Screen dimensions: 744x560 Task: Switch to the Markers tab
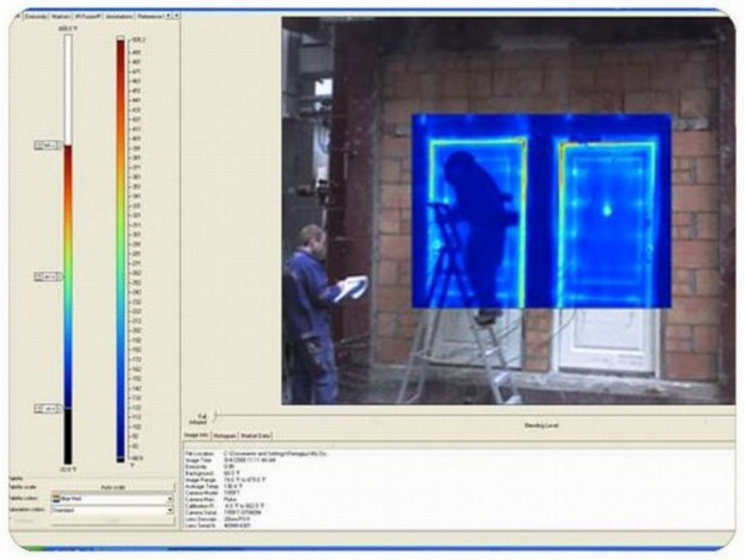(61, 16)
